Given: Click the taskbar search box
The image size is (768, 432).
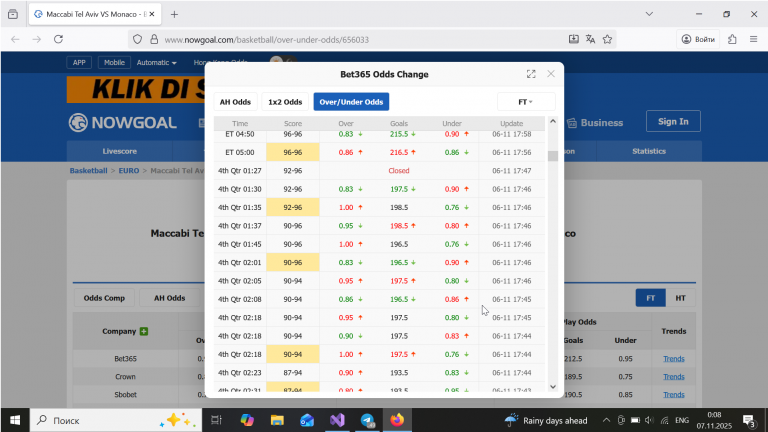Looking at the screenshot, I should pyautogui.click(x=116, y=420).
